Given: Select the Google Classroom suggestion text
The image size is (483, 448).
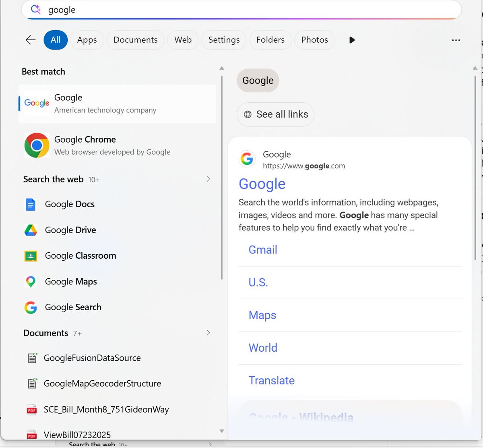Looking at the screenshot, I should [80, 256].
